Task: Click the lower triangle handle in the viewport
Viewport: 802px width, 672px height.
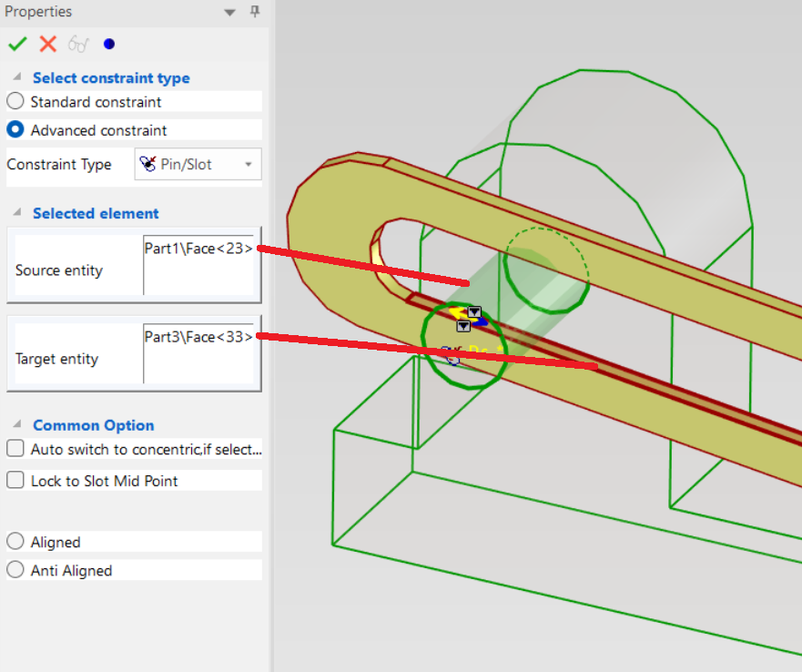Action: (x=462, y=326)
